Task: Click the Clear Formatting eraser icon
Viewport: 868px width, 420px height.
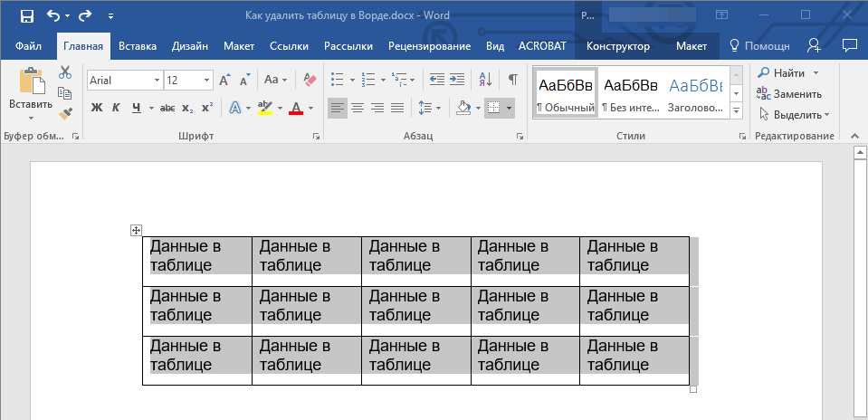Action: [310, 81]
